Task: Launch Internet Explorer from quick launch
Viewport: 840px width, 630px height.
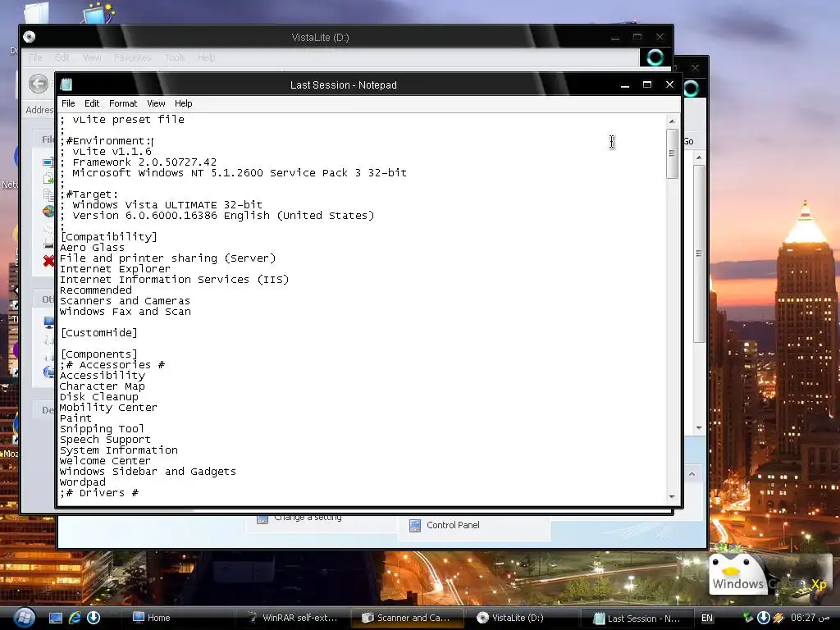Action: (75, 618)
